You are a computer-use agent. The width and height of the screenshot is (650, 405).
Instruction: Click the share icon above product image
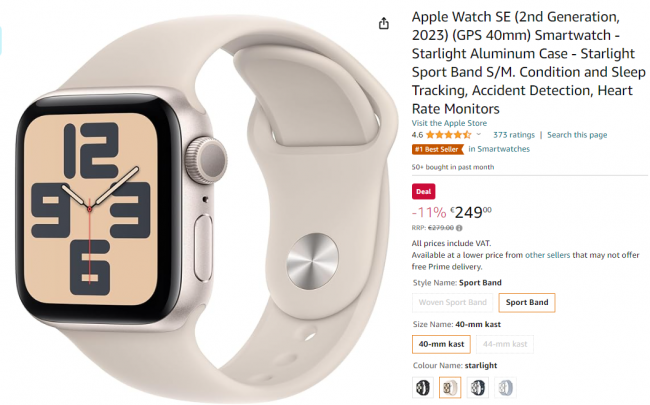(384, 24)
